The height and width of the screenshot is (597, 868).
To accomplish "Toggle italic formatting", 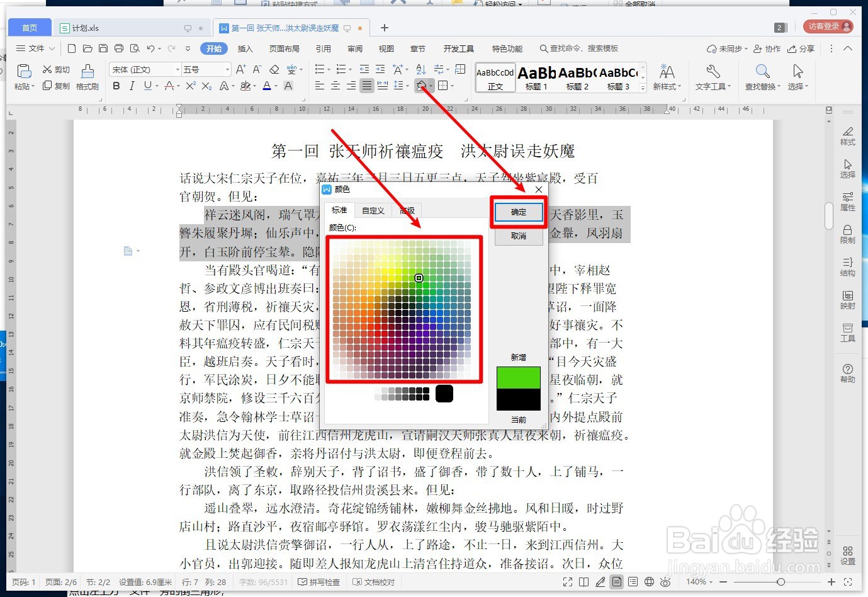I will (x=132, y=86).
